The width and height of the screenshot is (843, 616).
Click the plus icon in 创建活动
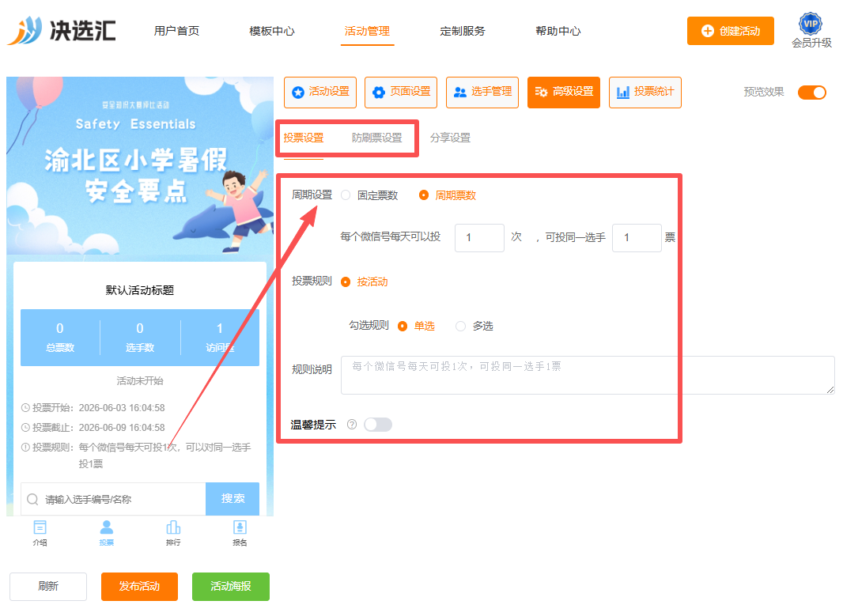(x=708, y=31)
